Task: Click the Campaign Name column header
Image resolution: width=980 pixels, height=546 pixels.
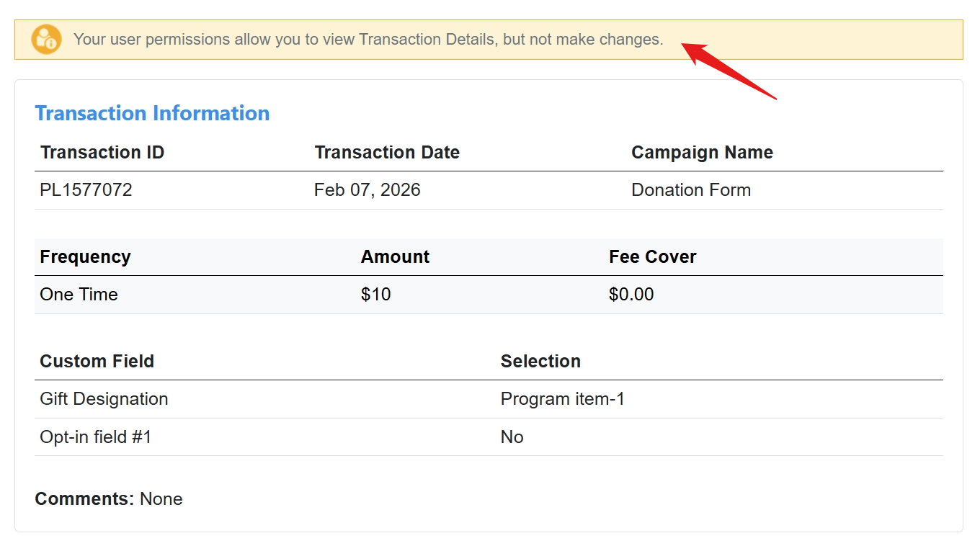Action: pos(702,153)
